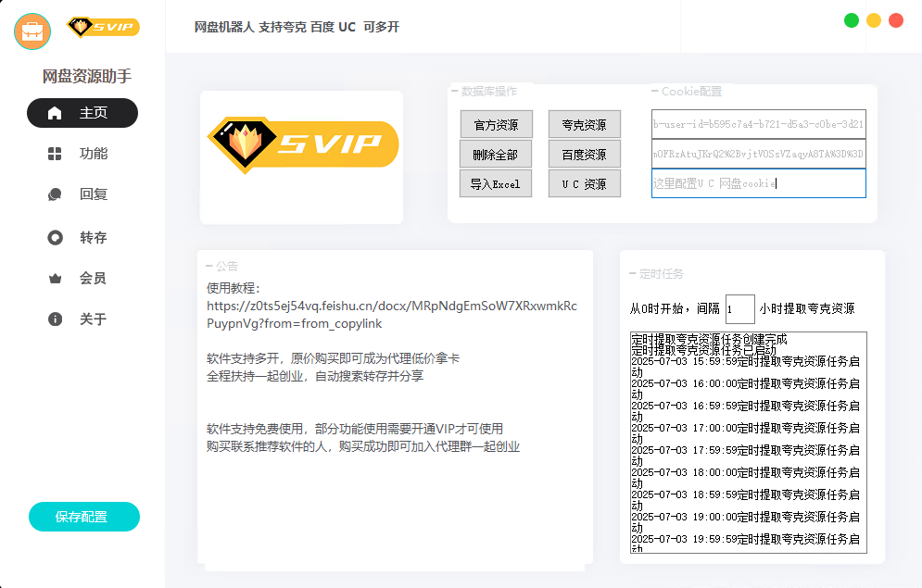922x588 pixels.
Task: Click the 数据库操作 group heading
Action: pos(488,92)
